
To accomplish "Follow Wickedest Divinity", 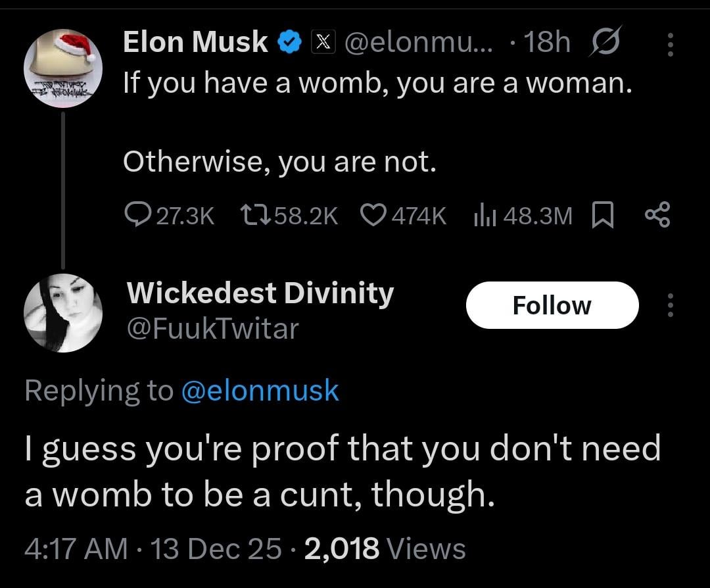I will click(x=552, y=305).
